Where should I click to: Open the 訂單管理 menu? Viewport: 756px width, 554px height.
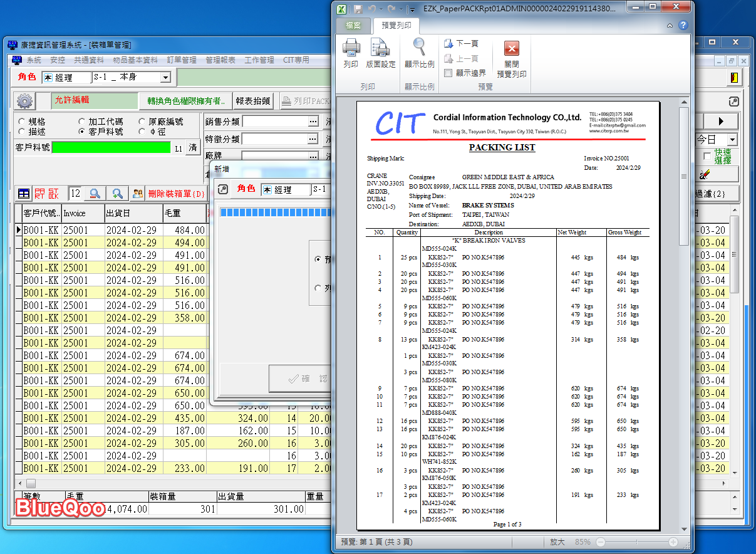point(182,60)
